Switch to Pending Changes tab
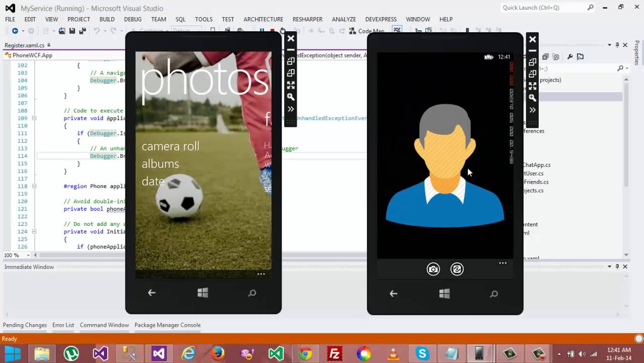This screenshot has height=363, width=644. (x=25, y=325)
